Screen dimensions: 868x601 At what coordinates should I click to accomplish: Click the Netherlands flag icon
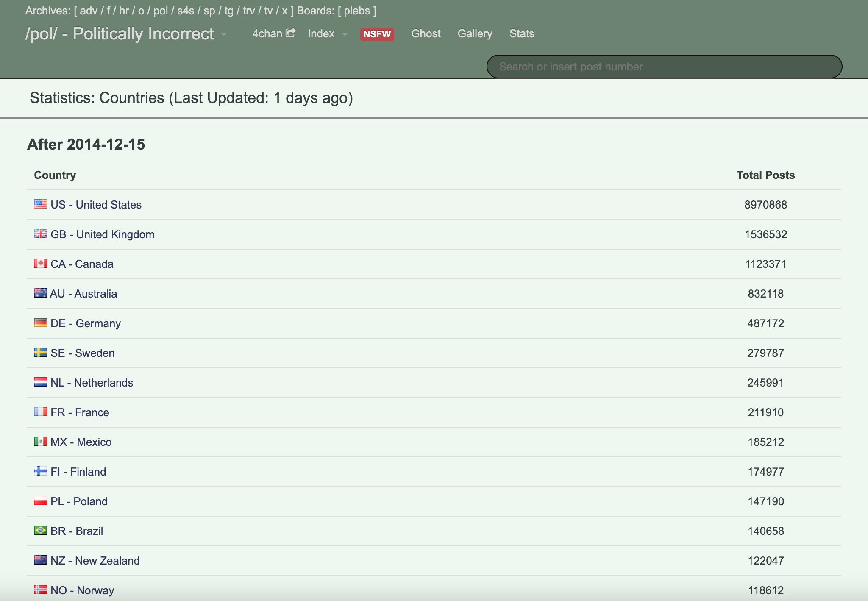pyautogui.click(x=41, y=382)
